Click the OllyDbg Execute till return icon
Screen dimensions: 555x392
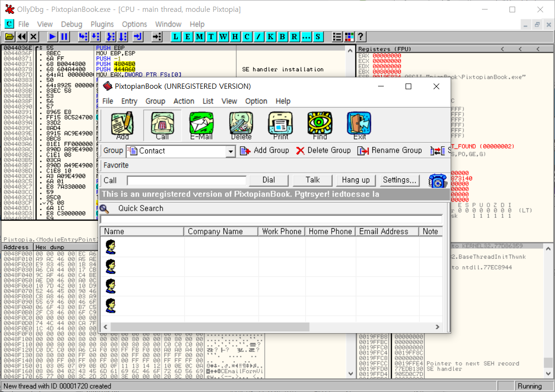point(138,37)
